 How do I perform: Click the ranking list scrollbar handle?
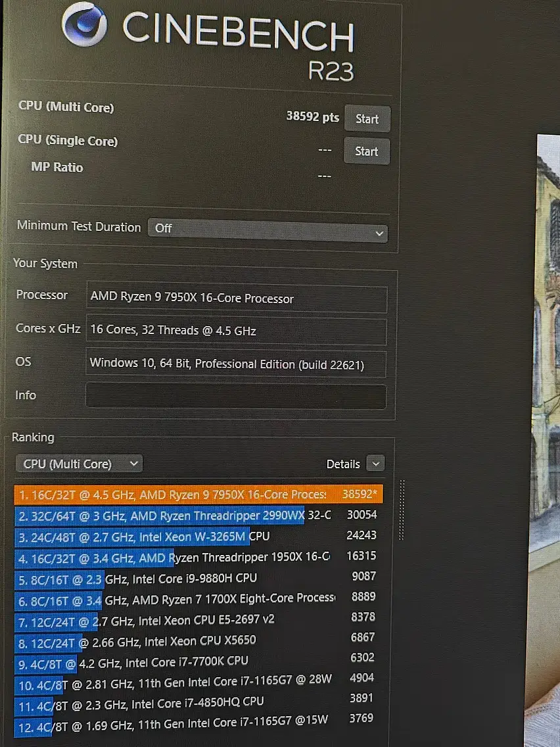pyautogui.click(x=402, y=510)
